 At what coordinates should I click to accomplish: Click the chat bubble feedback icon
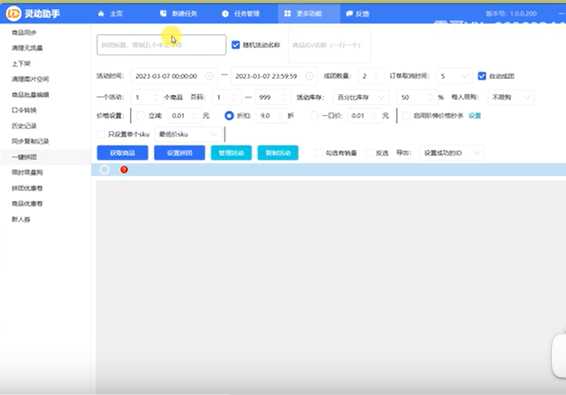point(349,14)
